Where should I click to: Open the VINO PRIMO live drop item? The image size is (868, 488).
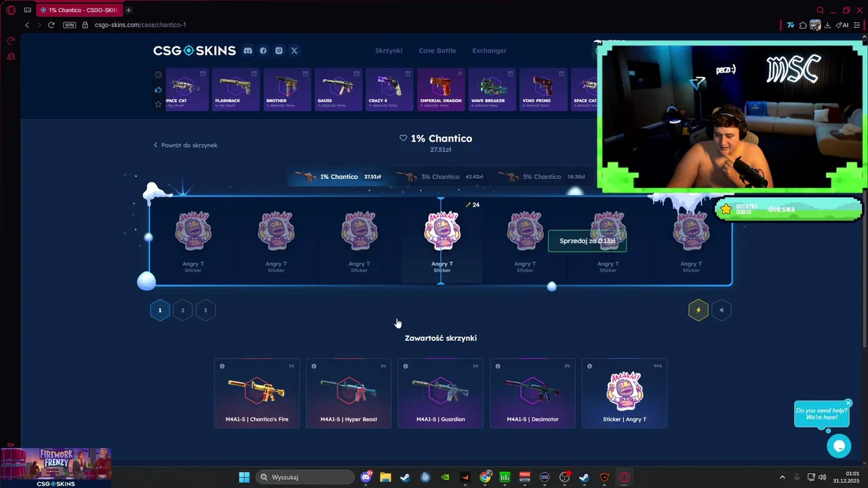click(x=543, y=89)
